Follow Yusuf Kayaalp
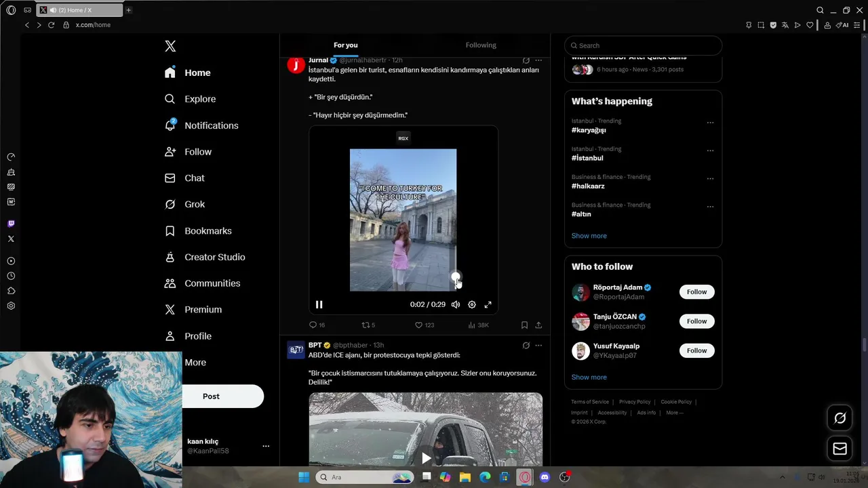This screenshot has width=868, height=488. pyautogui.click(x=696, y=350)
